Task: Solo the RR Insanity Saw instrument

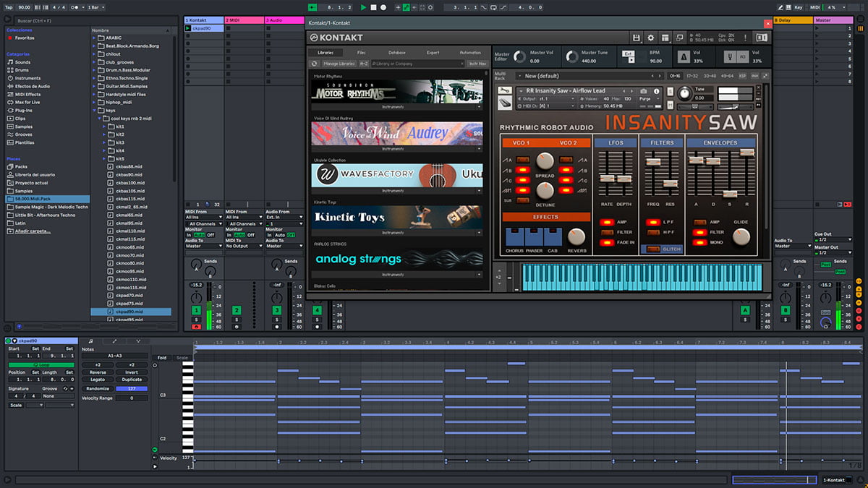Action: point(669,90)
